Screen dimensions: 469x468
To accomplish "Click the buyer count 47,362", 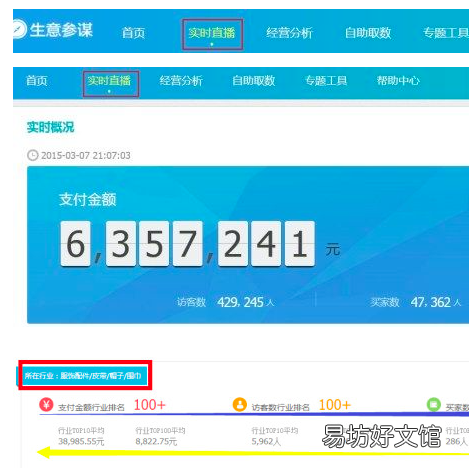I will click(x=431, y=302).
